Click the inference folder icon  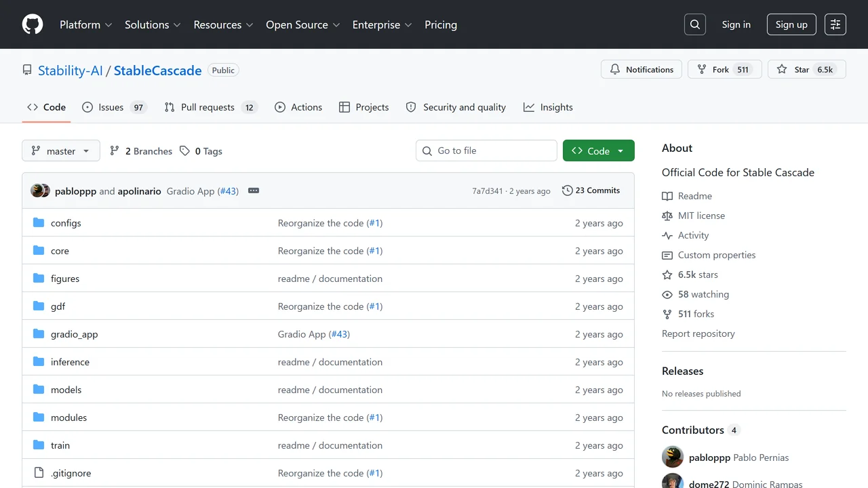click(x=39, y=362)
